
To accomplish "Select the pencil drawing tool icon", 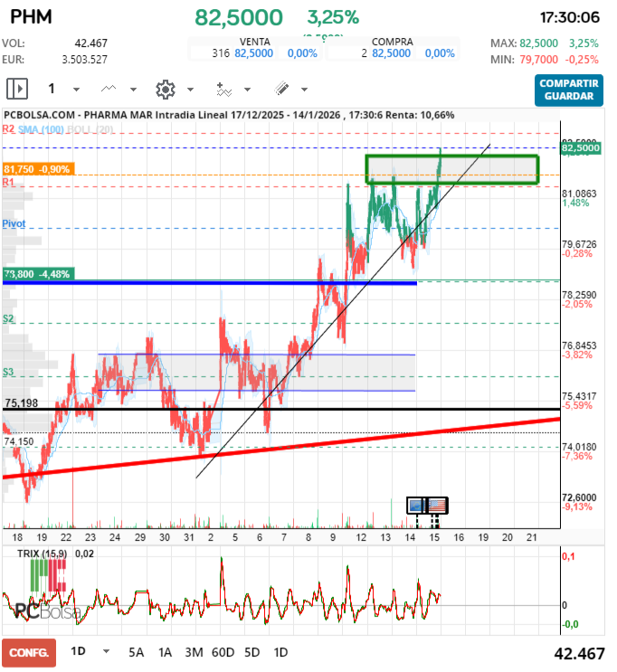I will click(281, 89).
